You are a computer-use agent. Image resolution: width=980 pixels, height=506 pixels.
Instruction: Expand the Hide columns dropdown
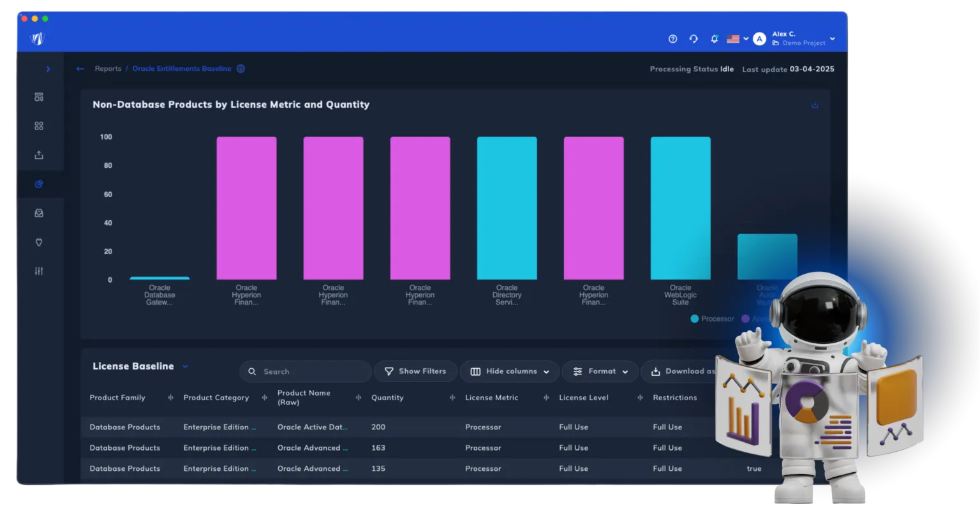(x=509, y=371)
